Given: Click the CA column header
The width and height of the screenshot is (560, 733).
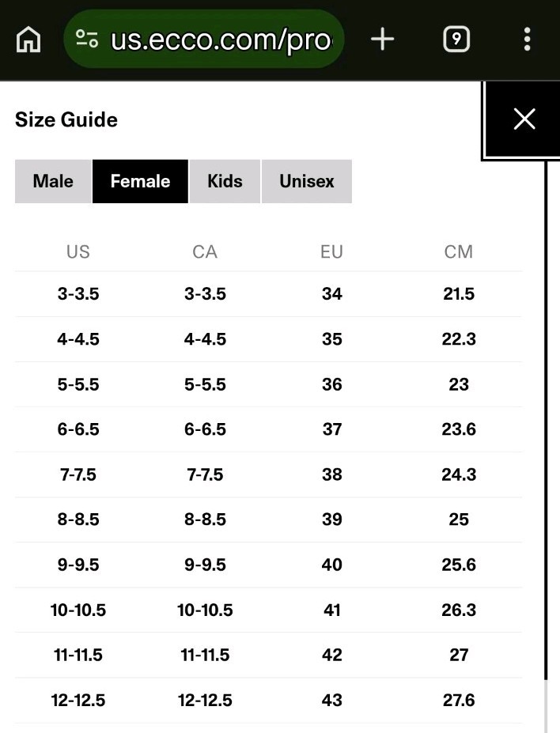Looking at the screenshot, I should 205,252.
